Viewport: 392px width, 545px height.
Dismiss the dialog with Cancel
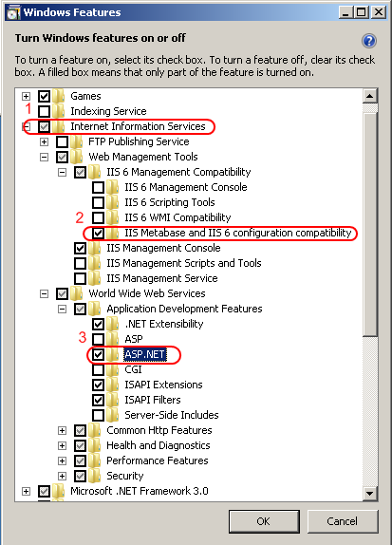click(343, 521)
